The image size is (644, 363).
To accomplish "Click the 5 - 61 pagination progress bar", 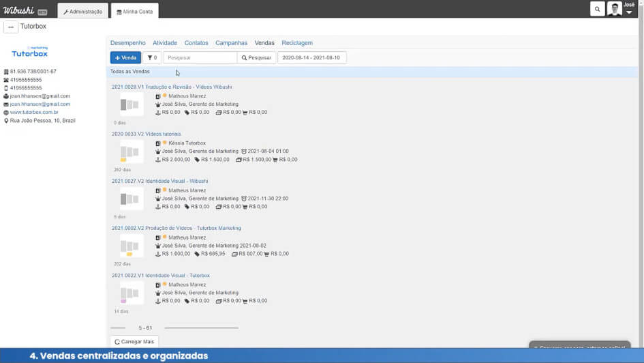I will tap(174, 328).
